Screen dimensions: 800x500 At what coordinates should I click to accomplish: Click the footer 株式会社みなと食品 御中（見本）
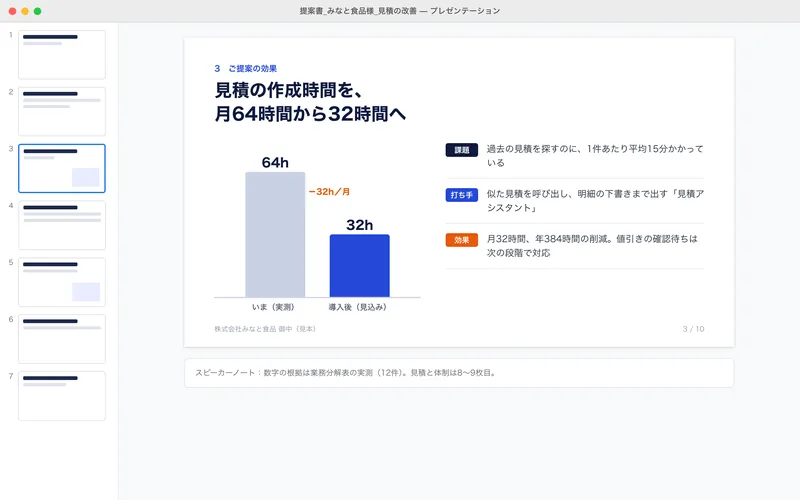[x=265, y=329]
